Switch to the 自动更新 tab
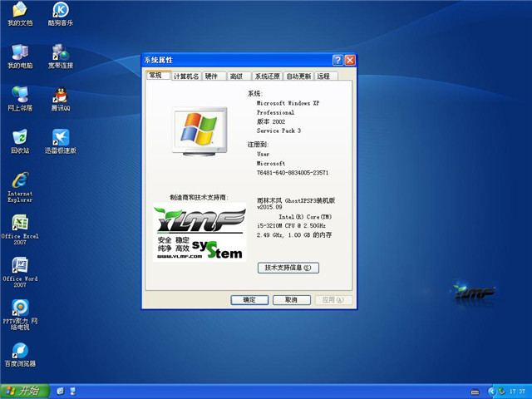Viewport: 532px width, 399px height. (298, 76)
